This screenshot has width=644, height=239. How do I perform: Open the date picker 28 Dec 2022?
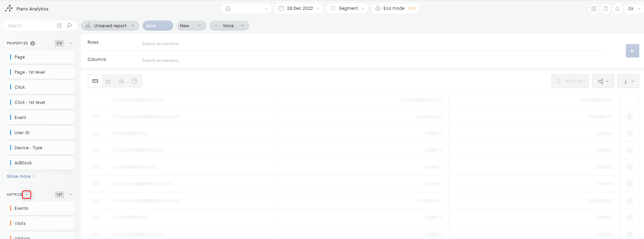[x=299, y=8]
